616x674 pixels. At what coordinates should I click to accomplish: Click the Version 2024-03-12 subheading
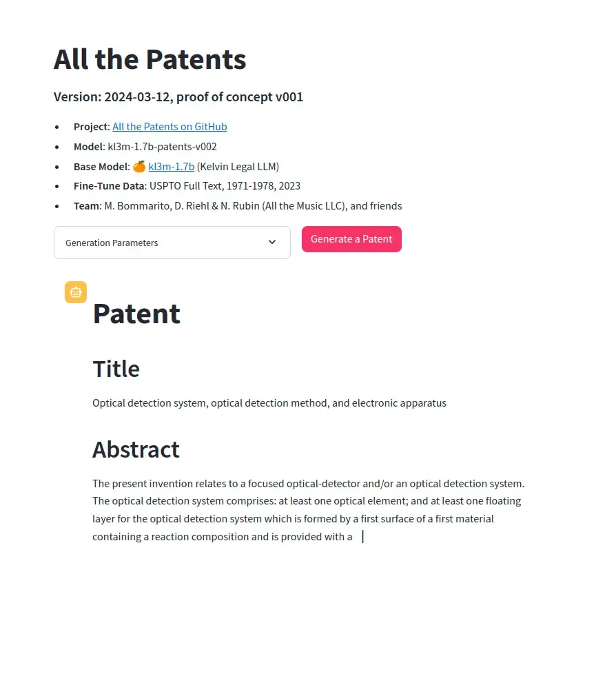pyautogui.click(x=178, y=97)
